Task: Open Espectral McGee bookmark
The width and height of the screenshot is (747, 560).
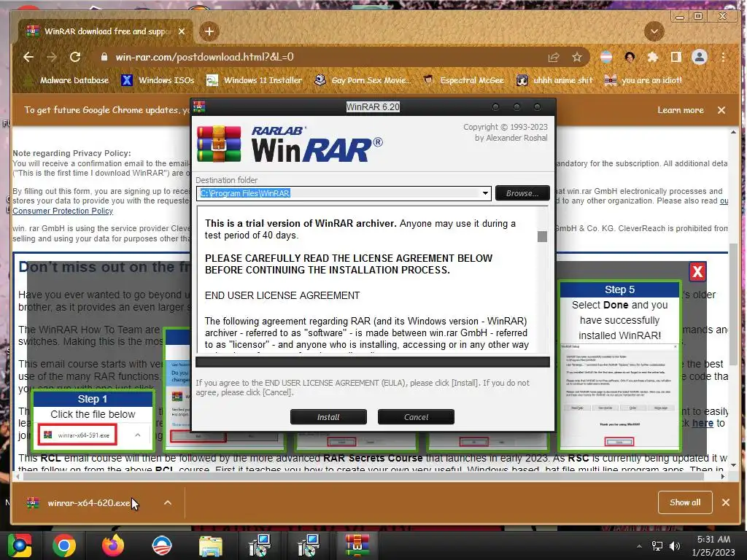Action: pyautogui.click(x=463, y=80)
